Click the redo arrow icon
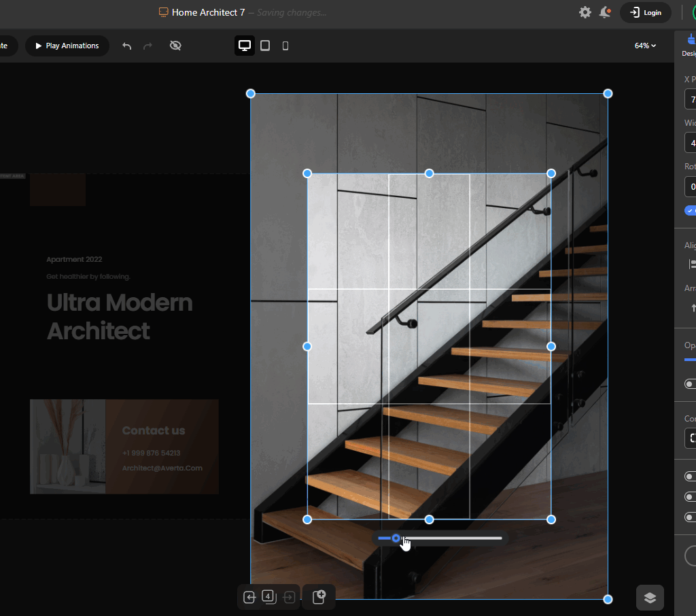 pos(147,46)
